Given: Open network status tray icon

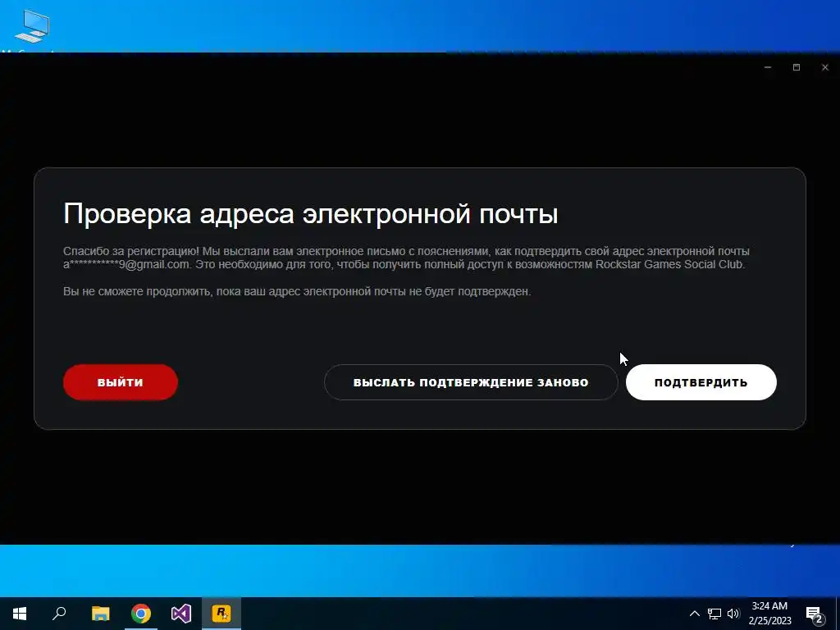Looking at the screenshot, I should point(714,614).
